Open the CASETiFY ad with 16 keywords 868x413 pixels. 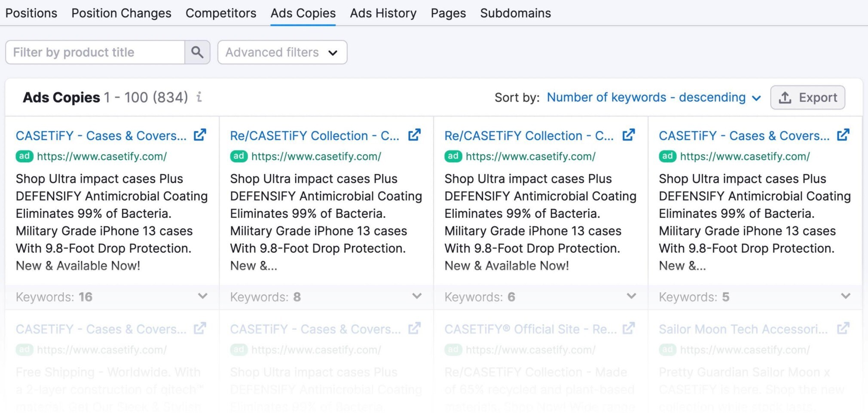[101, 136]
